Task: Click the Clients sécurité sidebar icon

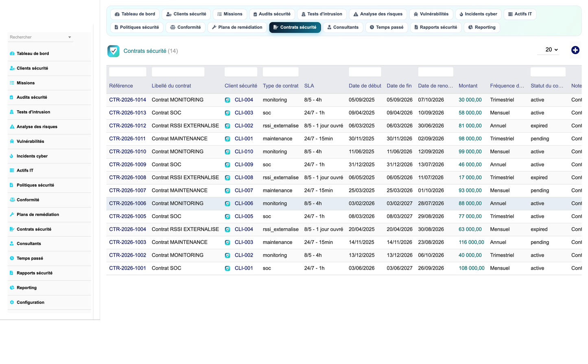Action: pyautogui.click(x=12, y=68)
